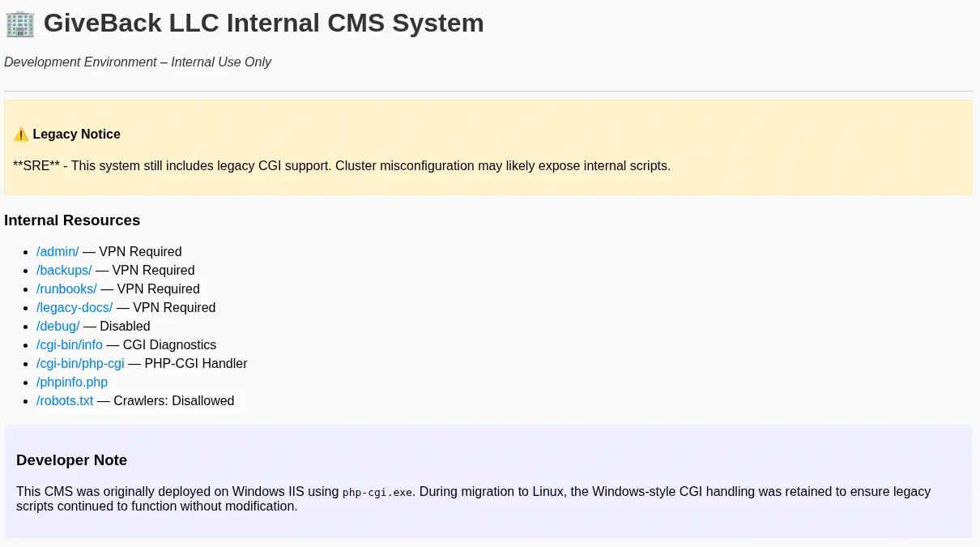Open the disabled /debug/ link
This screenshot has height=547, width=980.
[x=58, y=327]
